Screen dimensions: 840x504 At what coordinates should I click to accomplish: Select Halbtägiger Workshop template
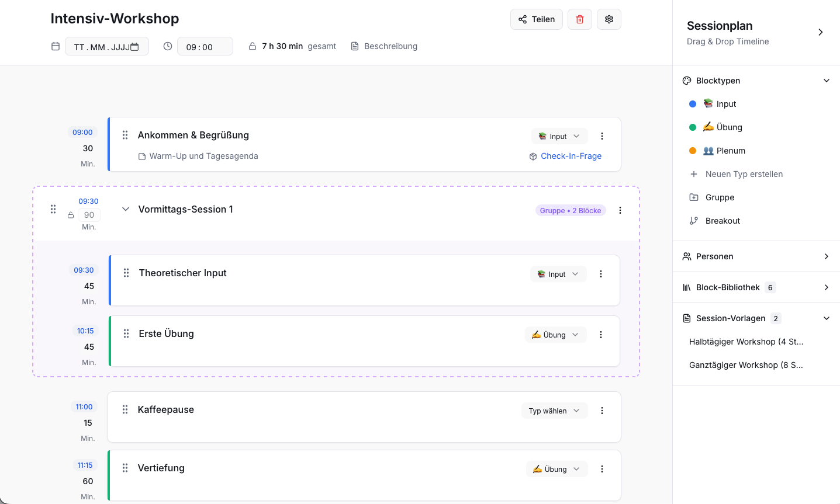(746, 342)
